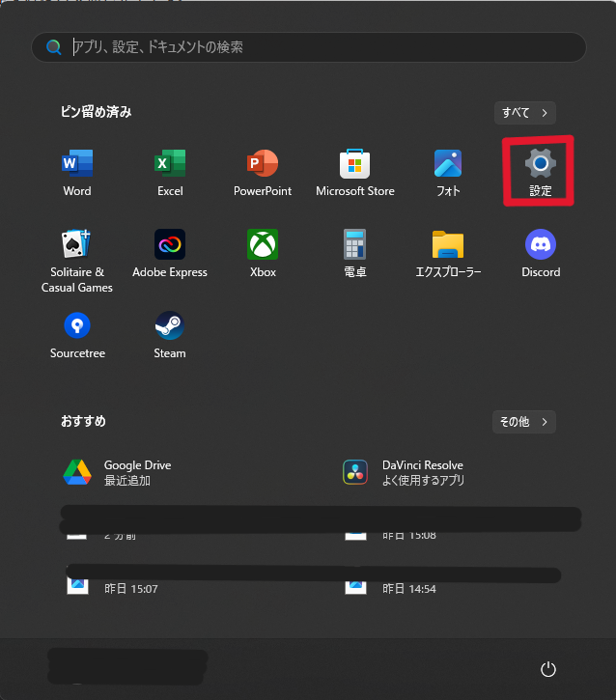616x700 pixels.
Task: Click the おすすめ heading
Action: pyautogui.click(x=83, y=421)
